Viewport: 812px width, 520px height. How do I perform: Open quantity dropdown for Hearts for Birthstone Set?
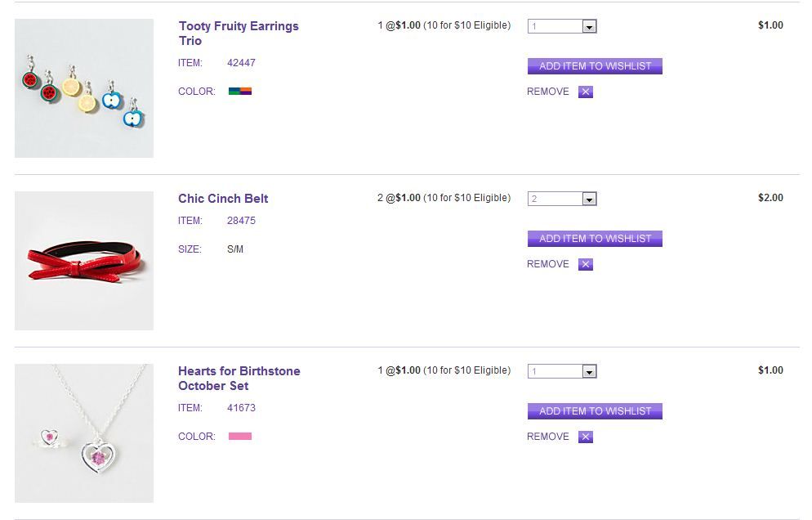coord(589,372)
